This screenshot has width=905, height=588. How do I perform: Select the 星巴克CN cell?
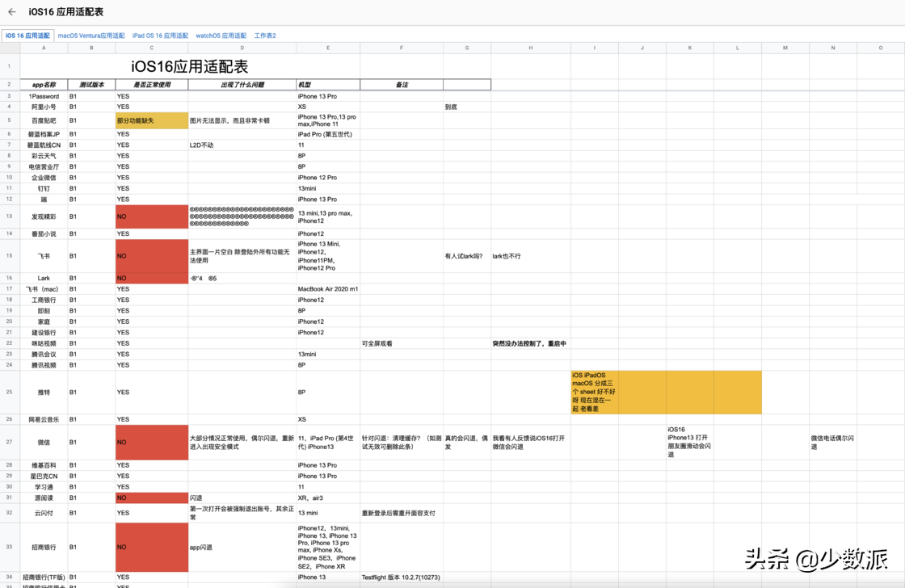(44, 476)
